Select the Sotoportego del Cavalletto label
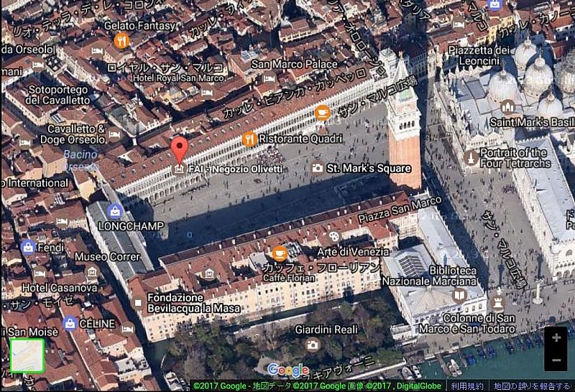575x392 pixels. 58,95
